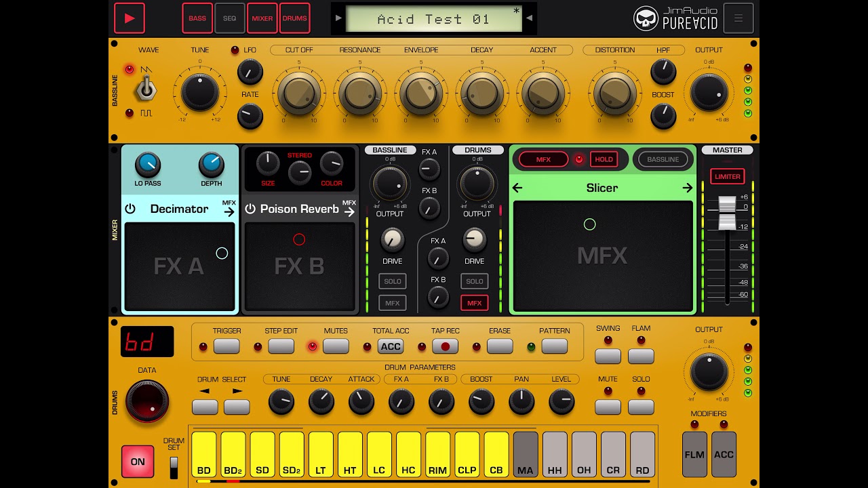The height and width of the screenshot is (488, 868).
Task: Enable the ACC modifier button
Action: [x=724, y=454]
